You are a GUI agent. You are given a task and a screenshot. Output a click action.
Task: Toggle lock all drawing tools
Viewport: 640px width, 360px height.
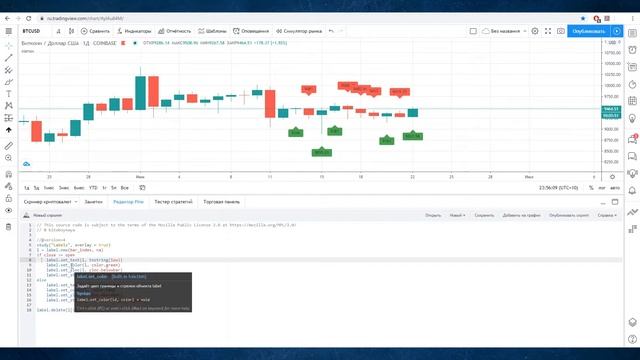coord(9,198)
